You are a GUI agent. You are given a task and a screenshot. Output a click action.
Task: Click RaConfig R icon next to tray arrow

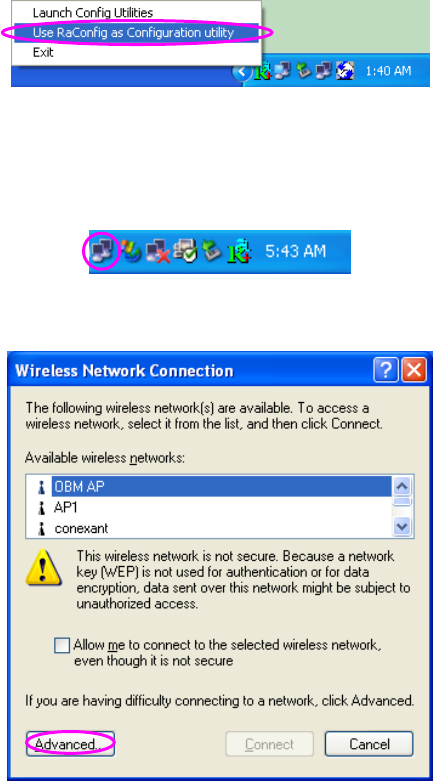tap(262, 72)
